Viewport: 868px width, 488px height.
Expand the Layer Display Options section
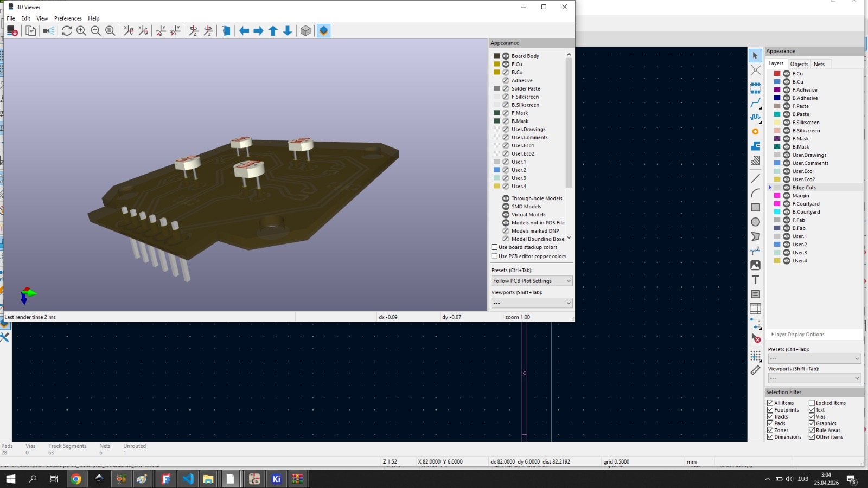tap(797, 335)
